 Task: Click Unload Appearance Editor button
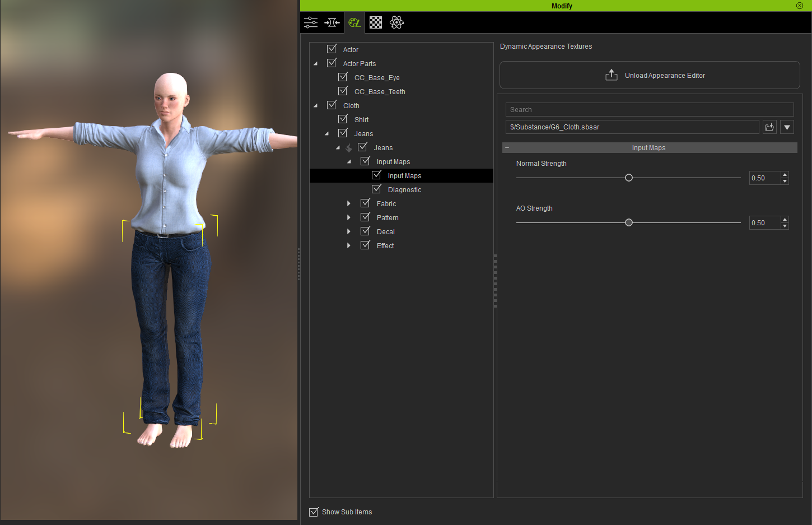650,75
